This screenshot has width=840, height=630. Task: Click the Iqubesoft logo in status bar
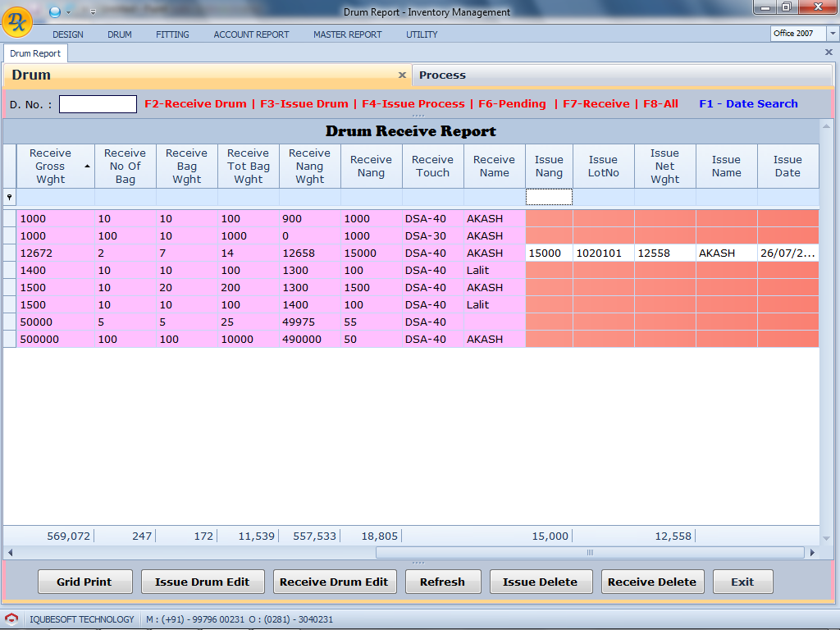pyautogui.click(x=11, y=619)
